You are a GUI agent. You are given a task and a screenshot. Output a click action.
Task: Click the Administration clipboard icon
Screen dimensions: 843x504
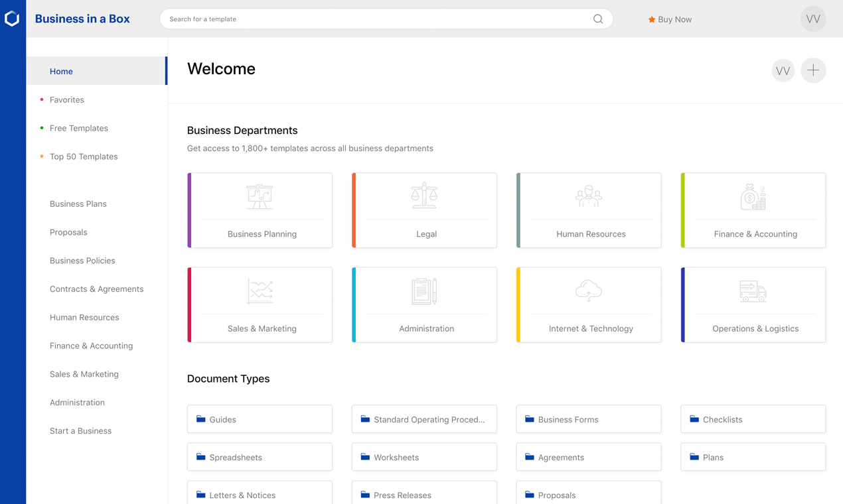(x=424, y=291)
